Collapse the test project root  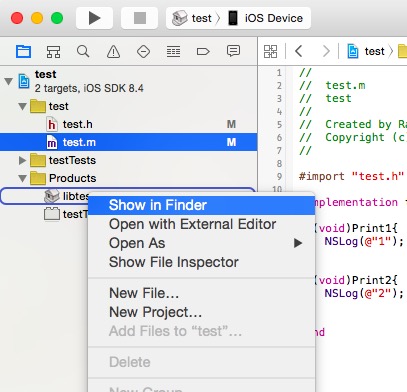9,81
